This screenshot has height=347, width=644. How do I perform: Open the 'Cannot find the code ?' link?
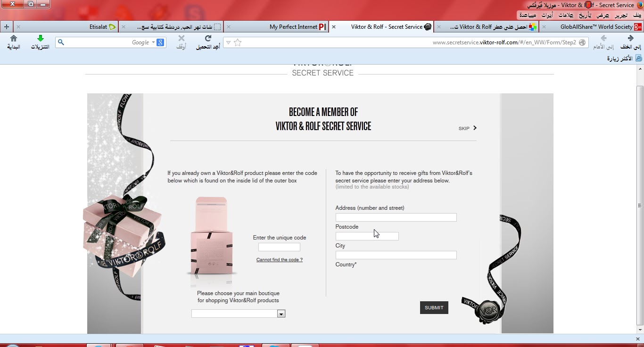280,260
